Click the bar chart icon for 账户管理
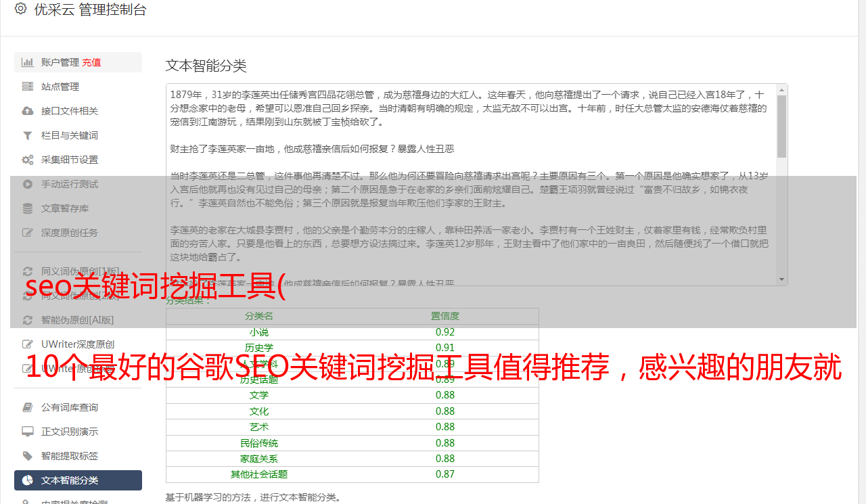Viewport: 866px width, 504px height. pos(28,62)
